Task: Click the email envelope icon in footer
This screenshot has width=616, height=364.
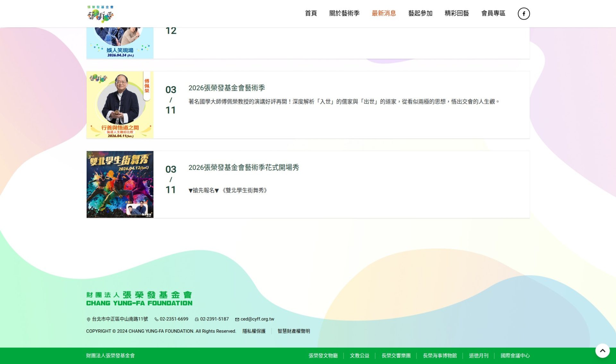Action: click(237, 319)
